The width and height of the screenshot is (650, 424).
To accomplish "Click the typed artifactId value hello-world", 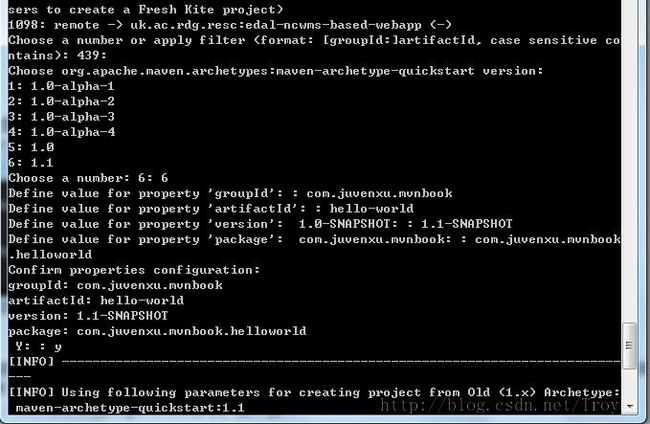I will point(371,208).
